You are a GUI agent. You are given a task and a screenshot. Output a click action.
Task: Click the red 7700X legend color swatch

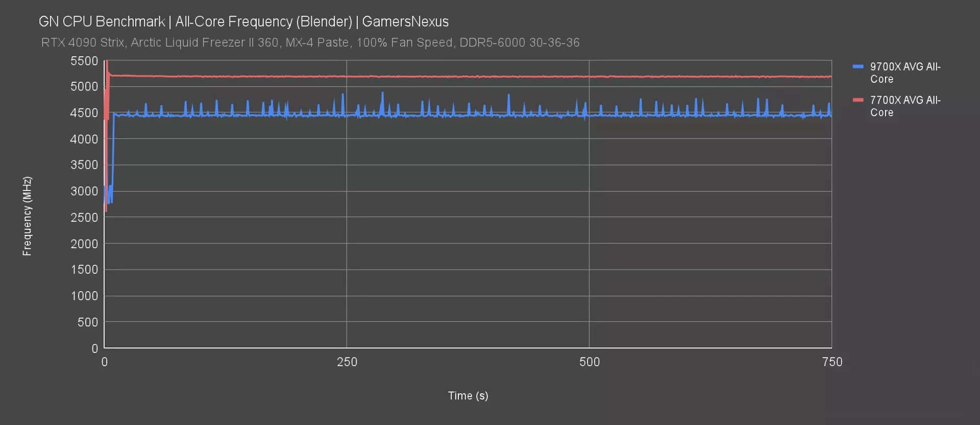point(858,100)
